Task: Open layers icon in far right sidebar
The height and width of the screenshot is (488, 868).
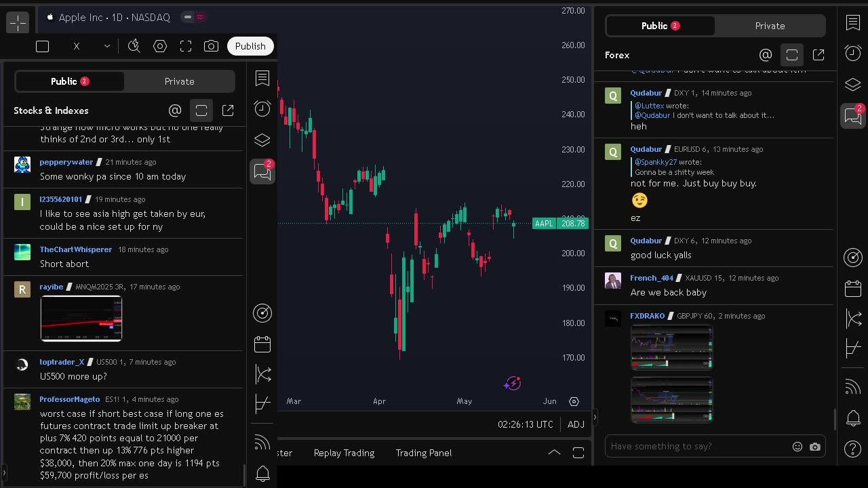Action: [x=853, y=85]
